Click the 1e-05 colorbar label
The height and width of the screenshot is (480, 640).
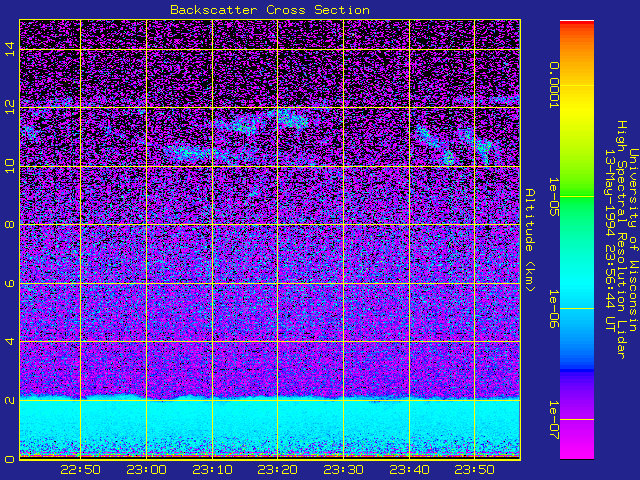tap(553, 197)
